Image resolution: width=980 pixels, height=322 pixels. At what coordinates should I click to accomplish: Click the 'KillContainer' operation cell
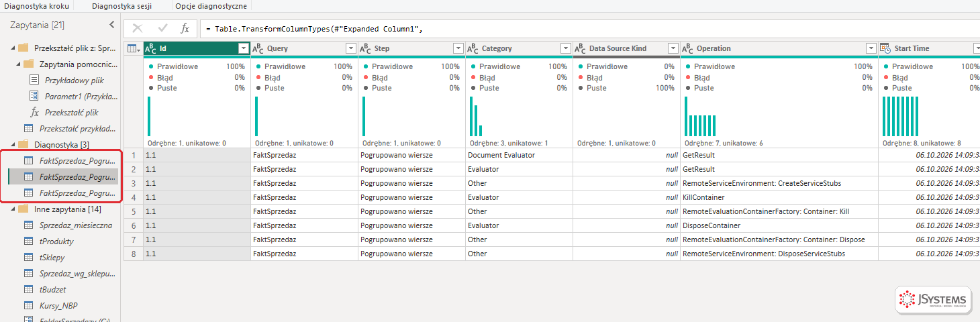(x=779, y=197)
